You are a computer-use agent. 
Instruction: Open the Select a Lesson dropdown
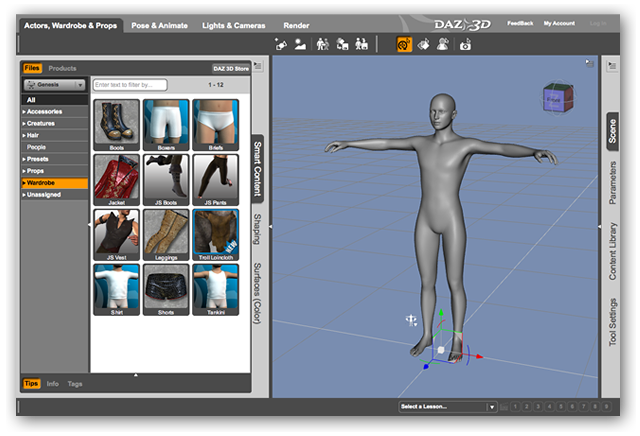pos(447,407)
